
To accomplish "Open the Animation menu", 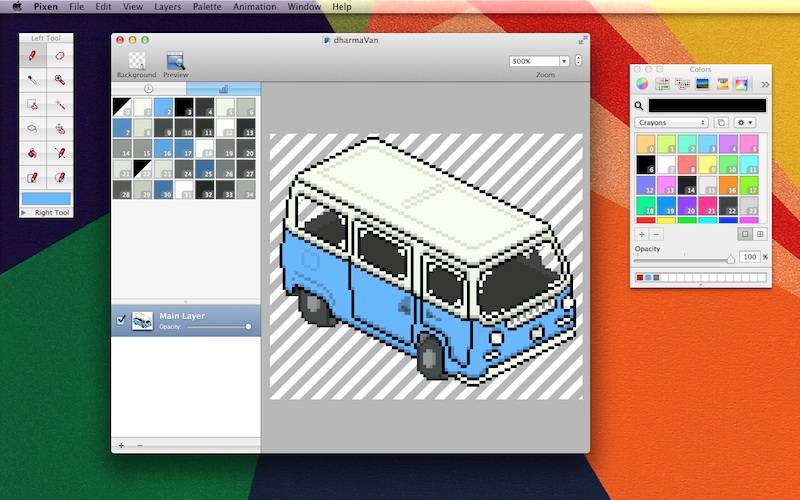I will (x=254, y=7).
